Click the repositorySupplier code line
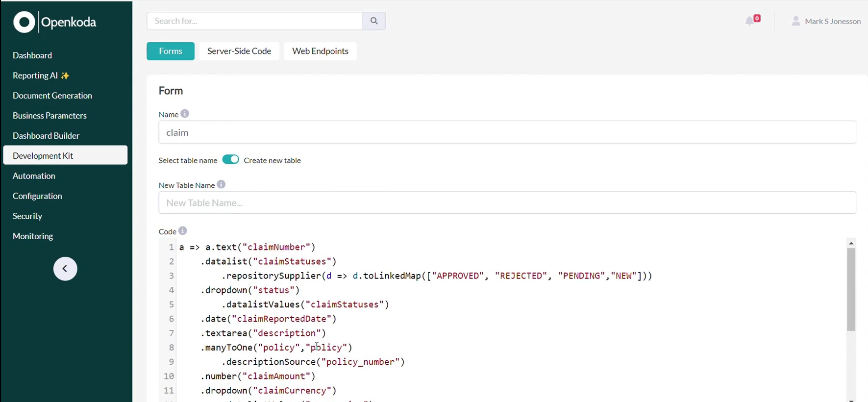868x402 pixels. click(437, 276)
